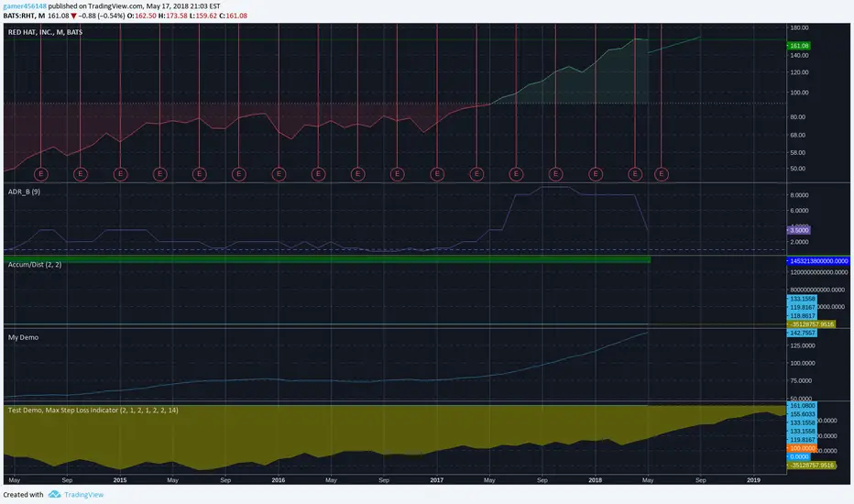Image resolution: width=854 pixels, height=504 pixels.
Task: Select the earnings E marker on the 2018 gridline
Action: pyautogui.click(x=596, y=174)
